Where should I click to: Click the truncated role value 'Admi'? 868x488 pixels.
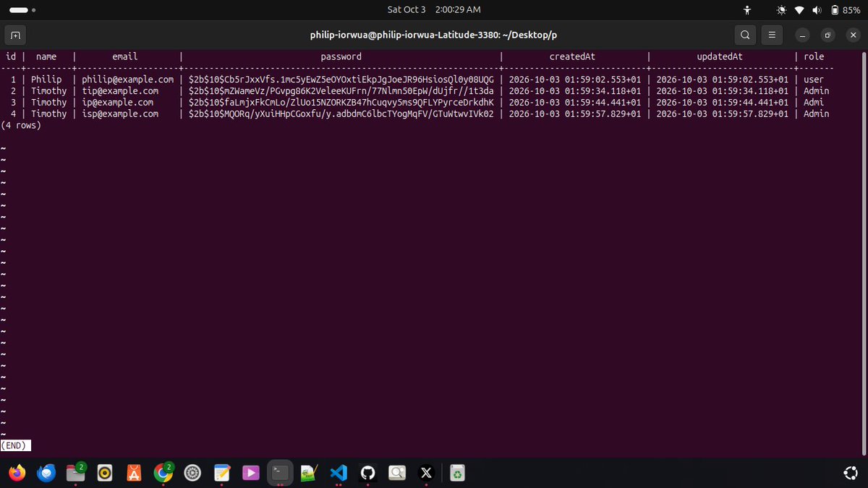click(814, 103)
